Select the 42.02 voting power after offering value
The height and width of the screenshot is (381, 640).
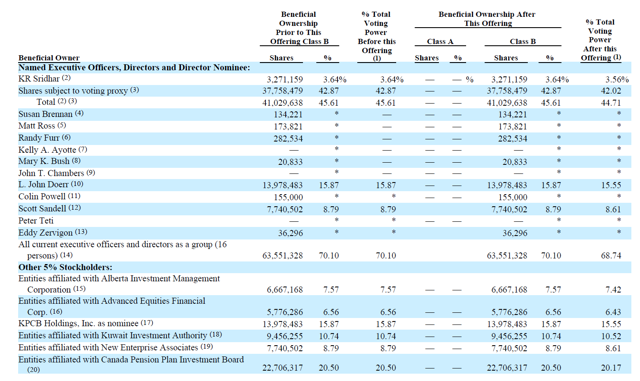[611, 91]
